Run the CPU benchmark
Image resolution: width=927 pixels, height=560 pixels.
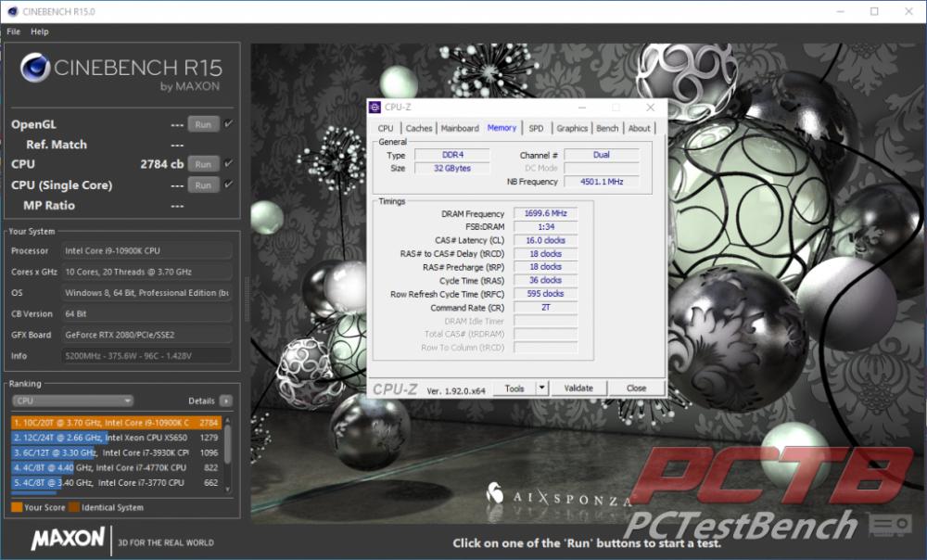coord(203,164)
